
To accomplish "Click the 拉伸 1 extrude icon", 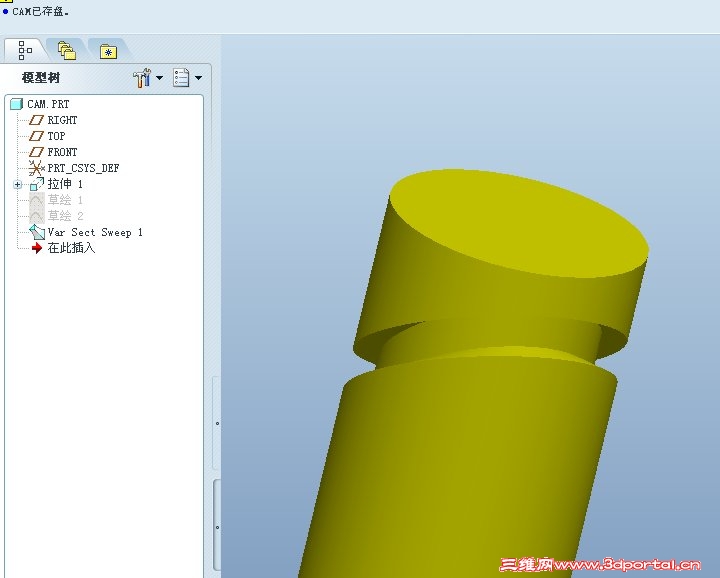I will 37,184.
